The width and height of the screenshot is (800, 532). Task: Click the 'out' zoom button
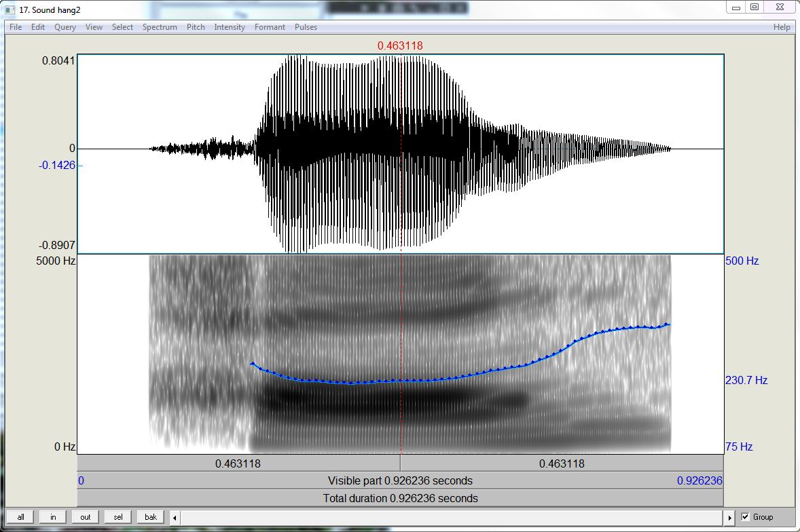click(x=85, y=516)
